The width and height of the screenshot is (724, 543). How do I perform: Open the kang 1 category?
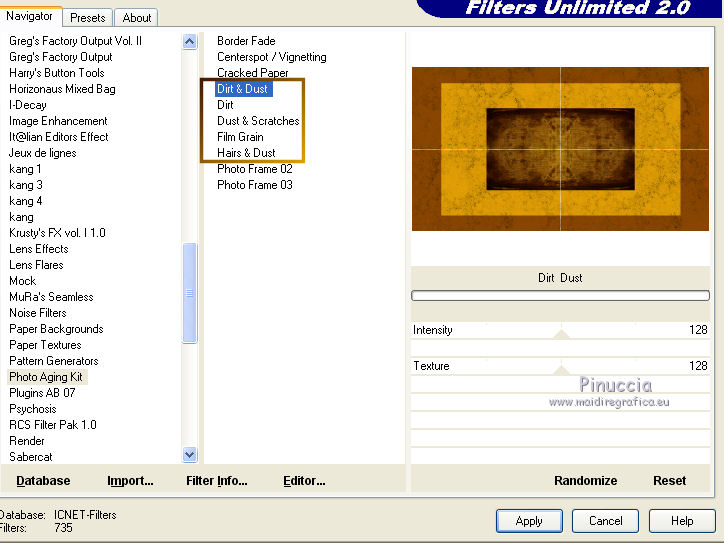pos(25,169)
